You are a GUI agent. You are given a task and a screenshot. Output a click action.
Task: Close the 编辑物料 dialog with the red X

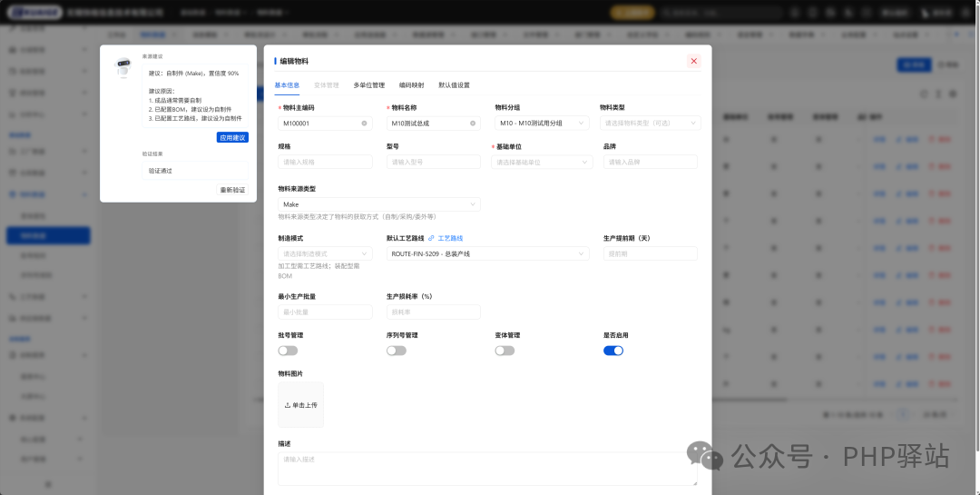pos(693,62)
